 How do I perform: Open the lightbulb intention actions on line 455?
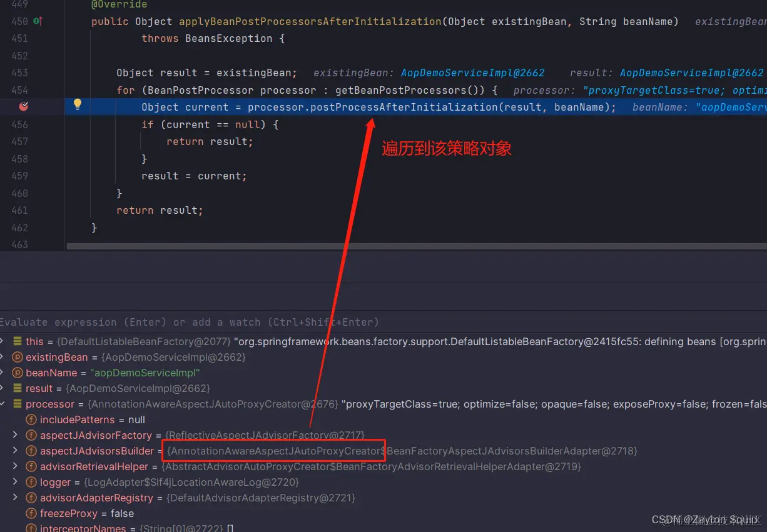coord(78,104)
